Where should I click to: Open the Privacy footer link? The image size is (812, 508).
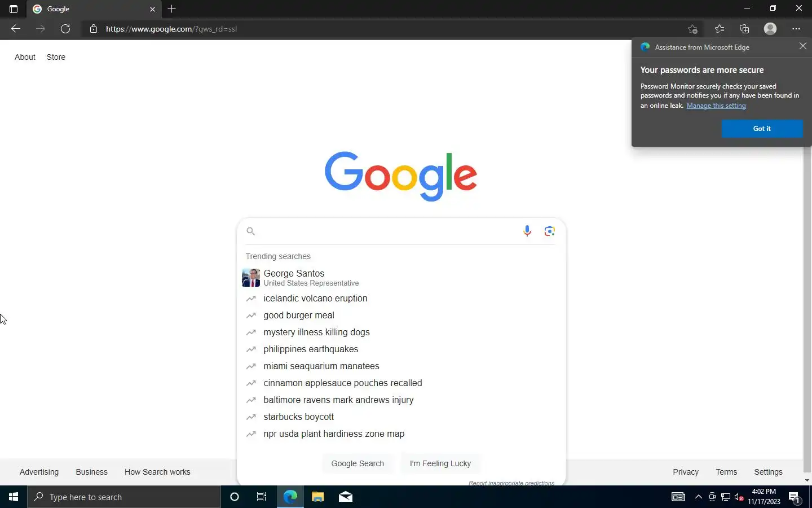click(x=686, y=472)
